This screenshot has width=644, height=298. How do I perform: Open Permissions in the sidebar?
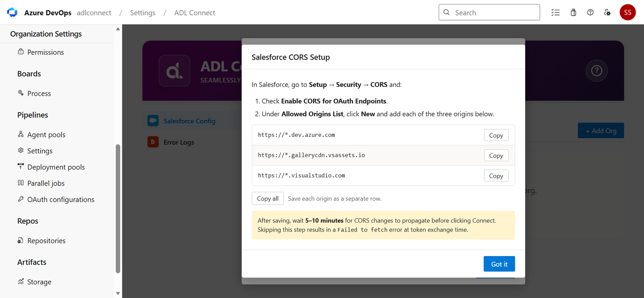[x=45, y=52]
